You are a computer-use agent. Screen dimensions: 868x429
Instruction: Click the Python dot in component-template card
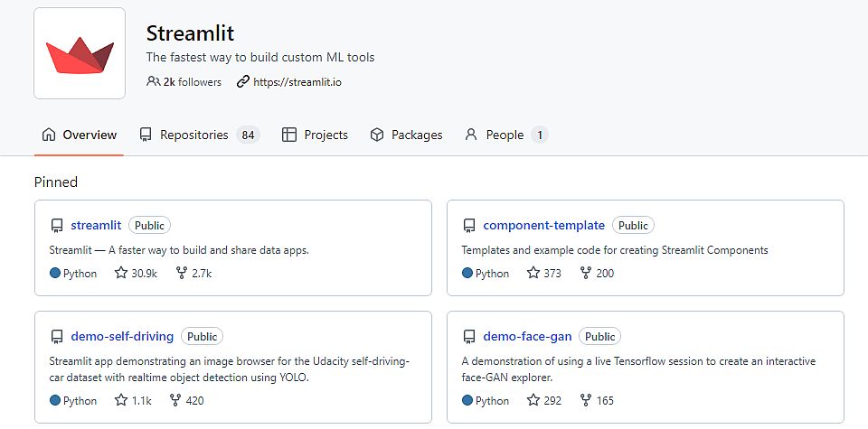click(x=467, y=273)
